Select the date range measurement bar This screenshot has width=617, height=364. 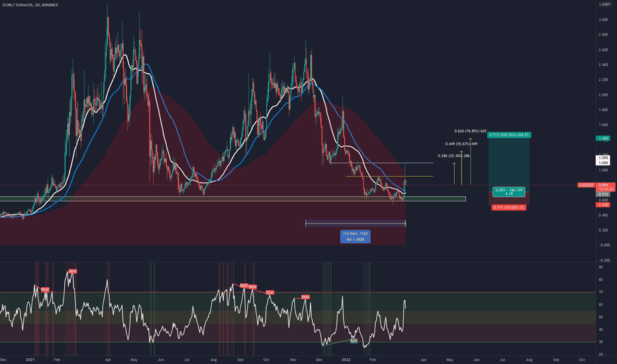[x=356, y=224]
